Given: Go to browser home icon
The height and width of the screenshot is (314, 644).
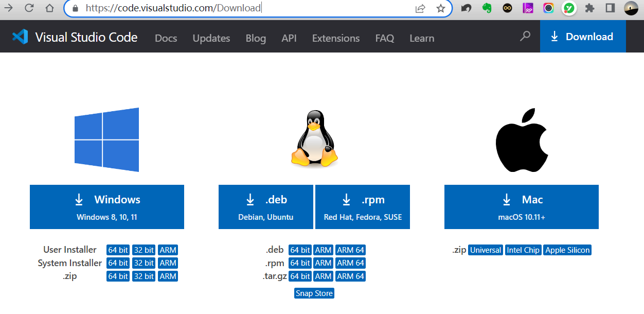Looking at the screenshot, I should pos(49,8).
